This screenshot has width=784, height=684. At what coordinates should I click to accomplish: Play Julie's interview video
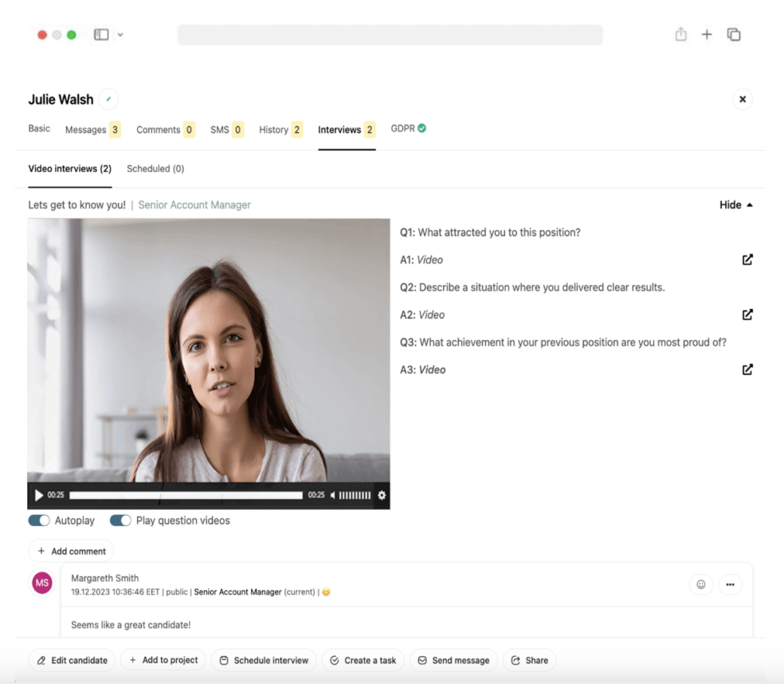tap(38, 495)
